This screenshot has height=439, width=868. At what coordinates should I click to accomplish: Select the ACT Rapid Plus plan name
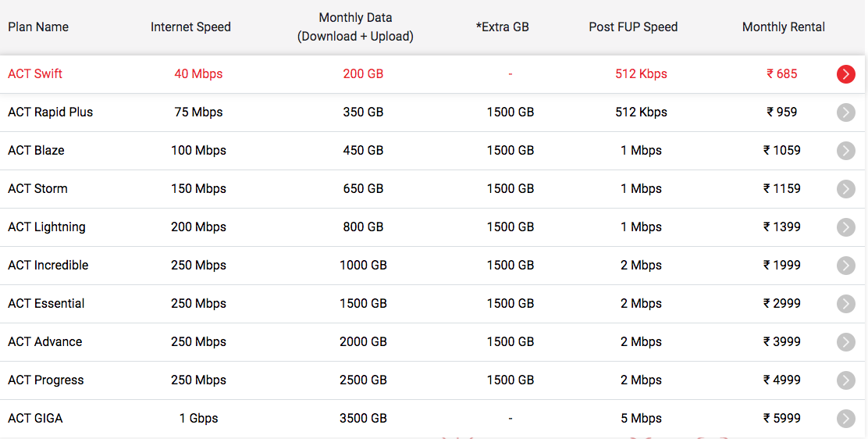(51, 112)
